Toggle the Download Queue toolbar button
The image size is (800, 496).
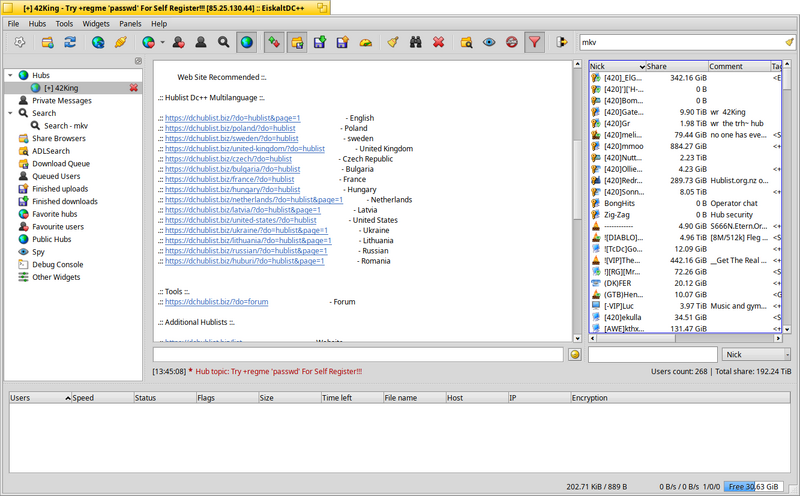point(297,42)
